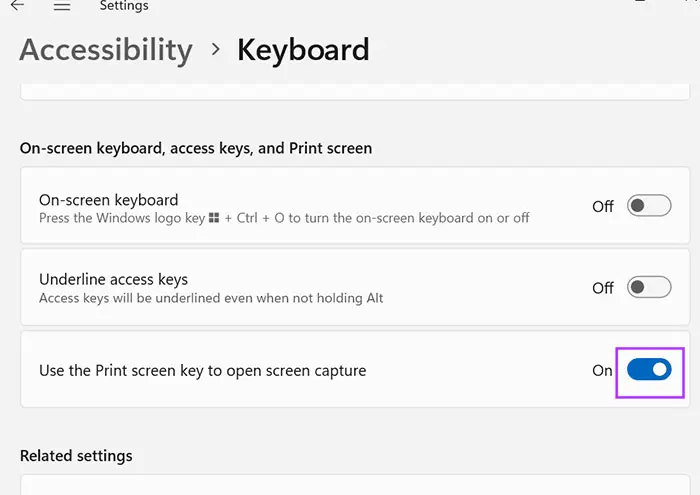Click the Print screen key setting text
The width and height of the screenshot is (700, 495).
point(202,370)
